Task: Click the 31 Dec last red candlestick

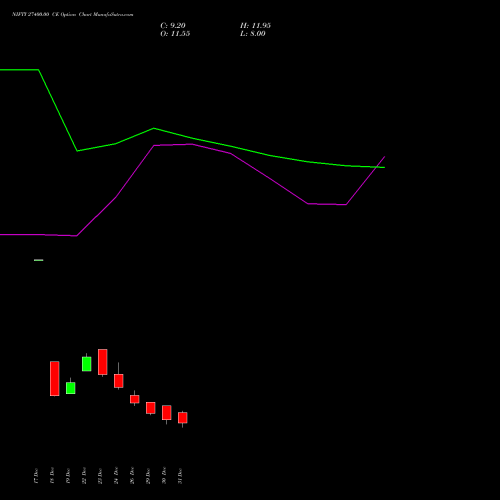Action: [x=183, y=418]
